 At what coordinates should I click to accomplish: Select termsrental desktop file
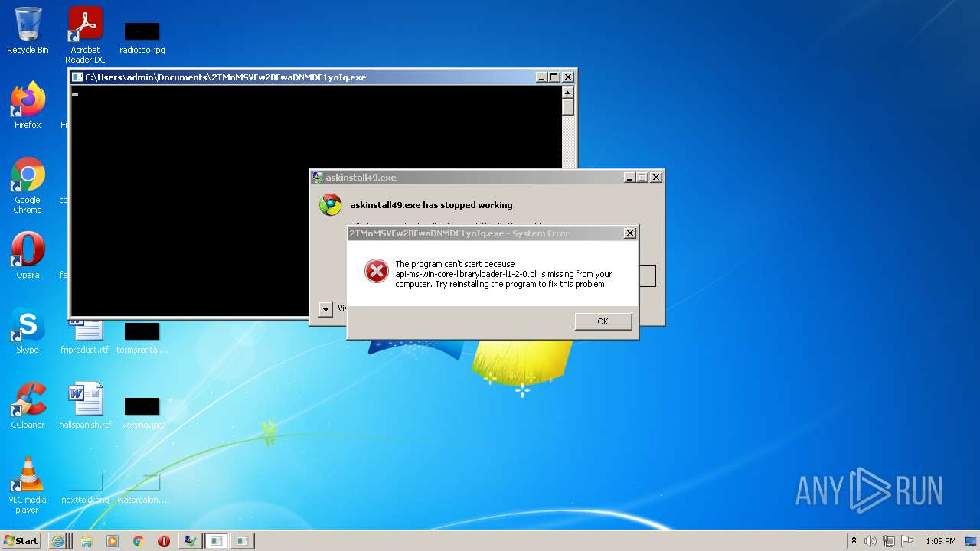tap(142, 338)
